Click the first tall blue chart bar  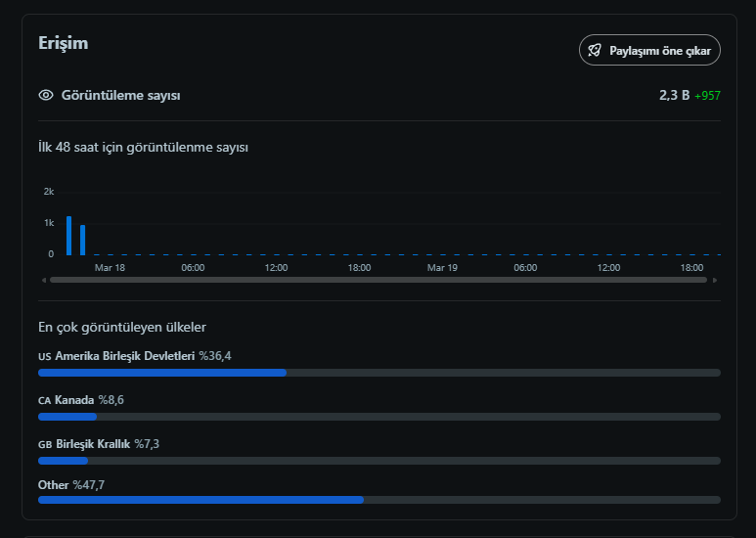coord(68,236)
